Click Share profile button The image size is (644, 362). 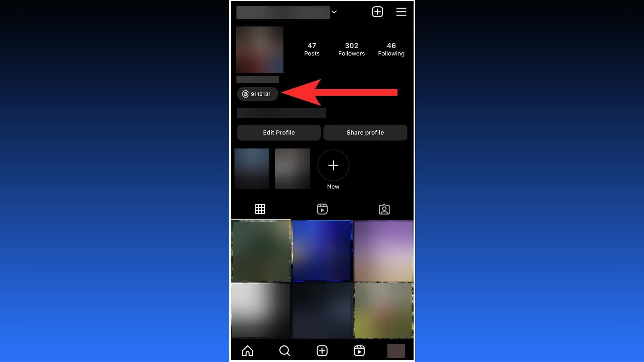click(365, 133)
